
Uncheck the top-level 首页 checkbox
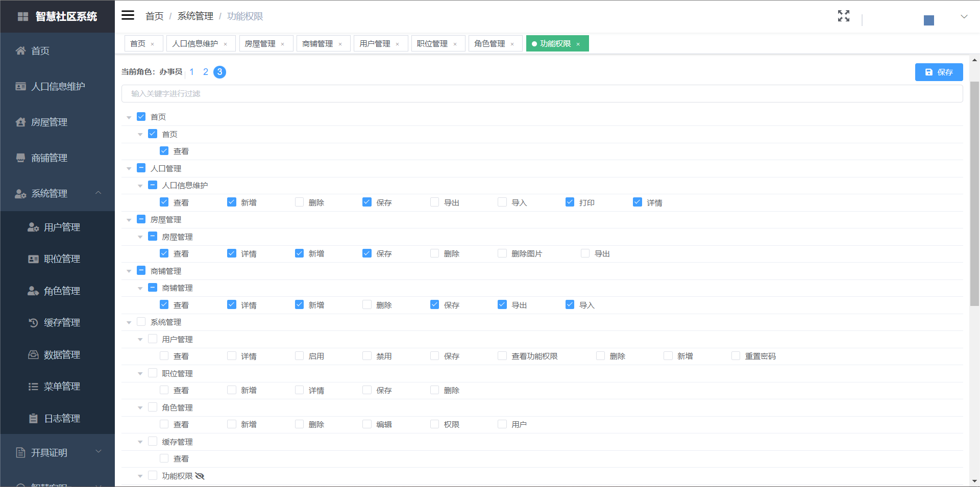point(141,117)
